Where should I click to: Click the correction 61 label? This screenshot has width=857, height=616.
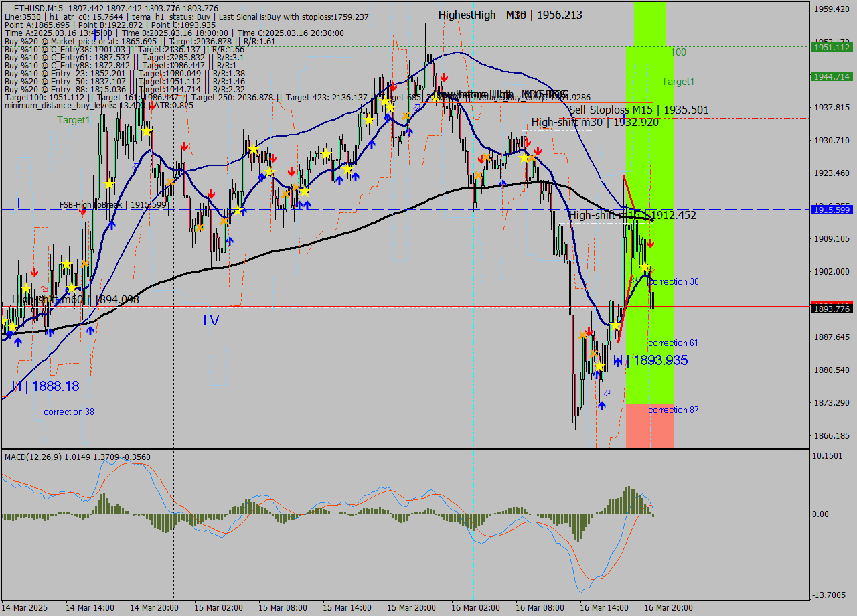673,343
